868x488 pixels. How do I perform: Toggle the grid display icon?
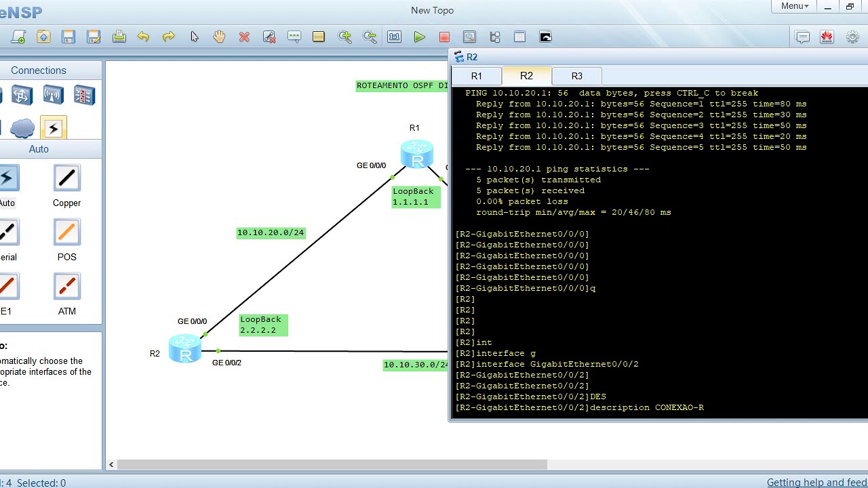coord(520,37)
